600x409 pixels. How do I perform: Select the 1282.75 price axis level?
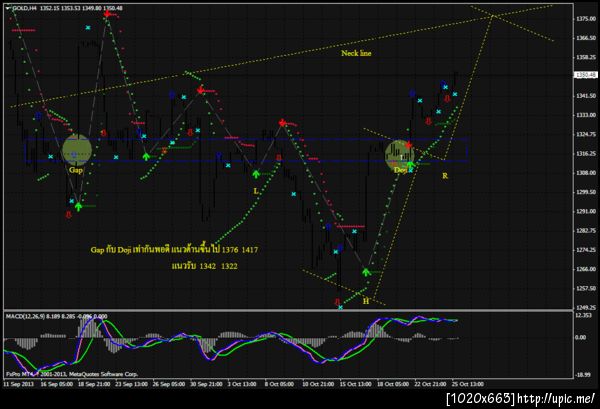[x=586, y=230]
